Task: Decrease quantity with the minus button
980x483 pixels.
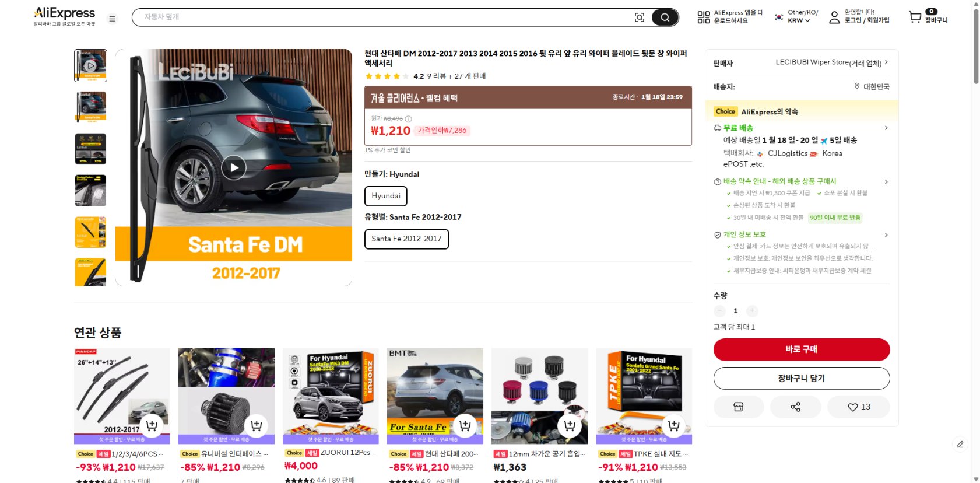Action: click(x=719, y=311)
